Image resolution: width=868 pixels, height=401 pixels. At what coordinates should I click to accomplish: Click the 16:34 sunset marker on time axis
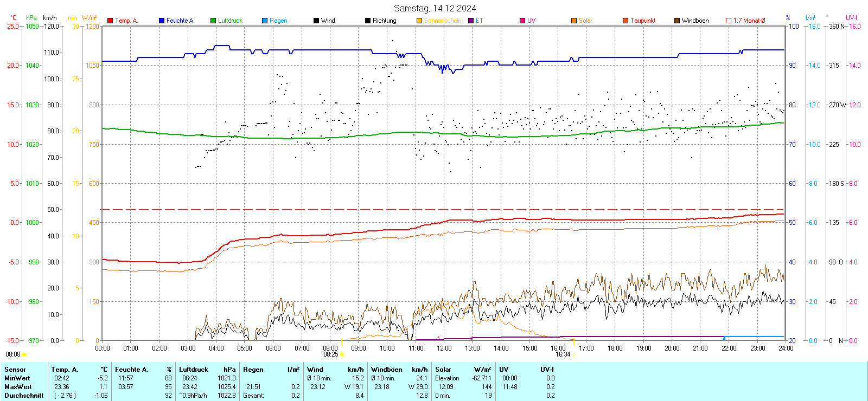tap(563, 354)
